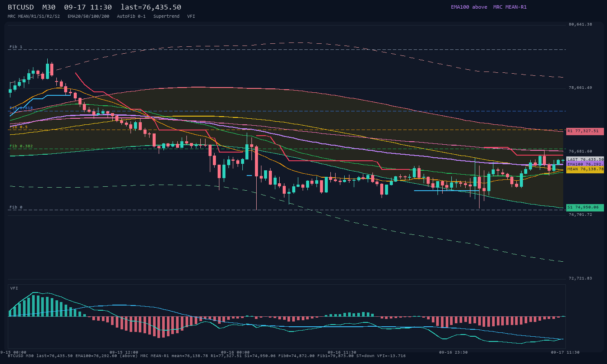Click the EMA100 above status label

(x=469, y=7)
